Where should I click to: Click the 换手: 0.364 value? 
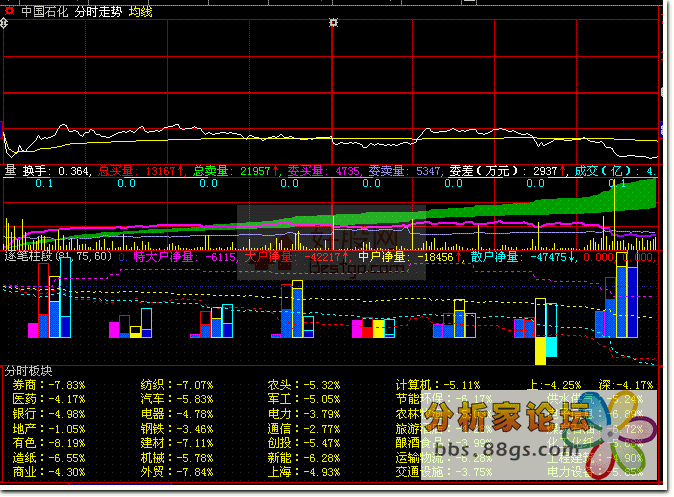pos(57,172)
